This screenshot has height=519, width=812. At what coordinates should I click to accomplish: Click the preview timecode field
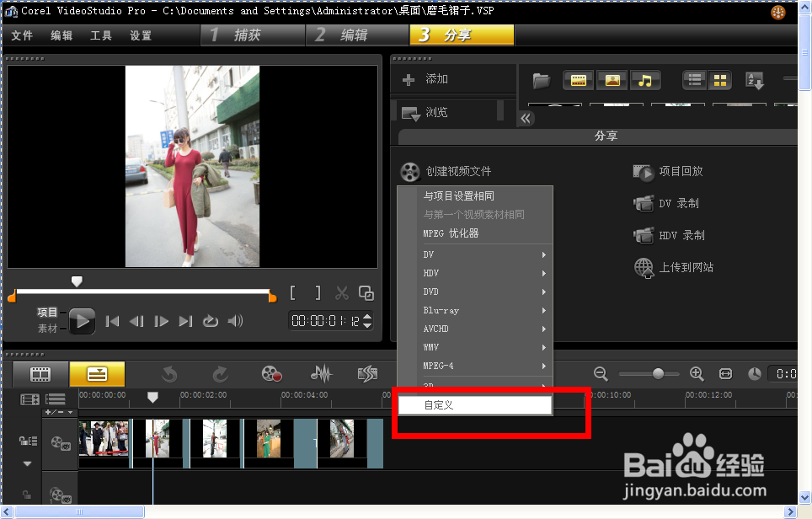click(326, 321)
